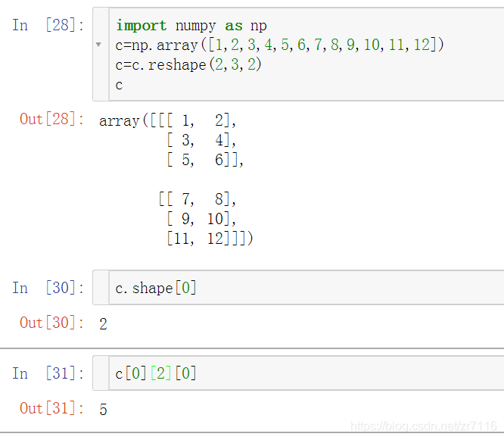
Task: Focus the c.shape[0] code cell
Action: 306,288
